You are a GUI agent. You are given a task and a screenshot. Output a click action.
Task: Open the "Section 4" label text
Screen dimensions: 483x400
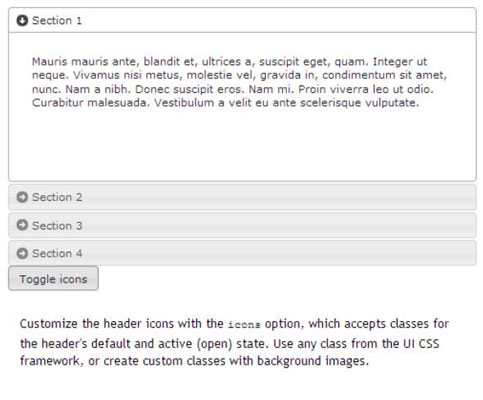tap(57, 253)
